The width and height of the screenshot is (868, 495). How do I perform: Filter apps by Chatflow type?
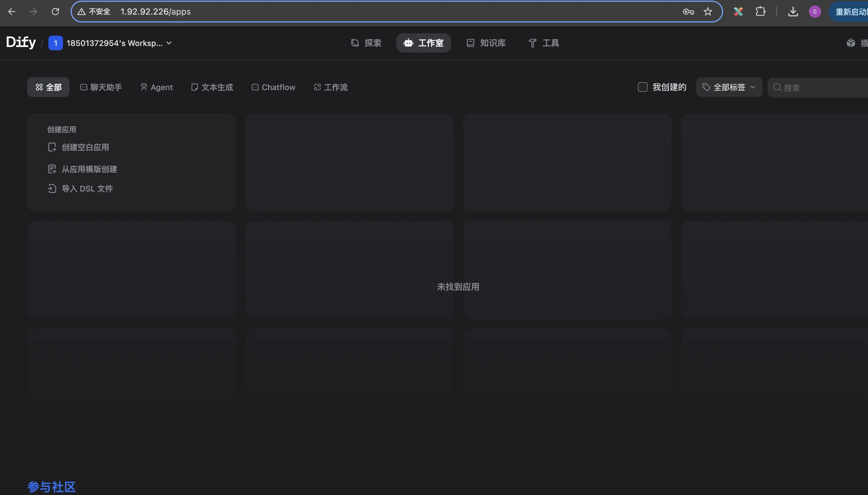[273, 87]
